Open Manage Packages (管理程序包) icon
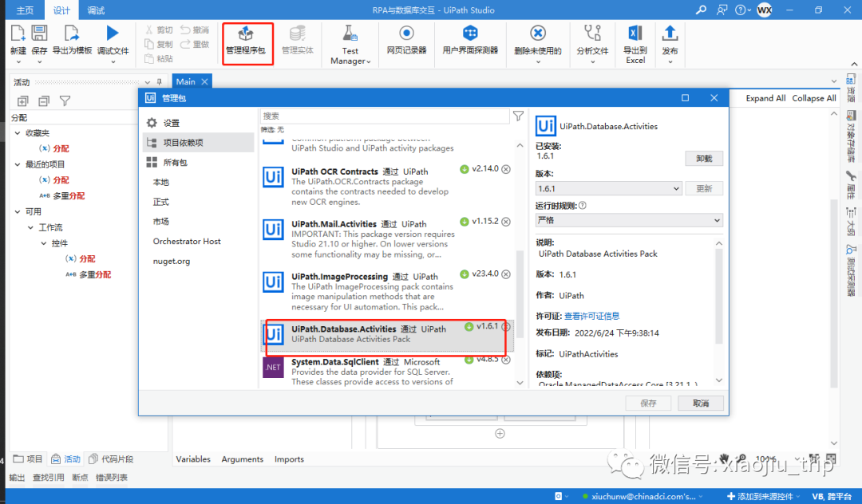862x504 pixels. [x=246, y=33]
